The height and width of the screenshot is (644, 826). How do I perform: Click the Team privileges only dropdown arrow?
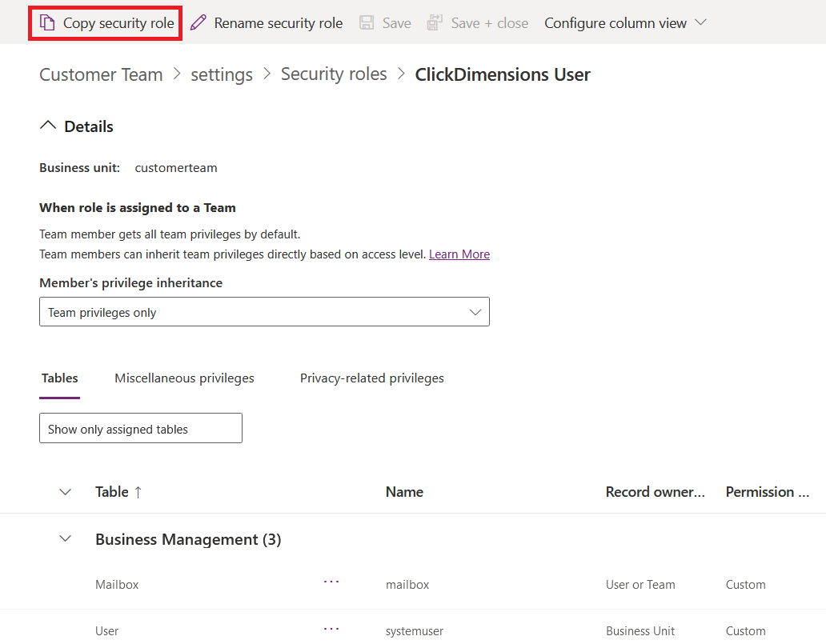click(x=475, y=312)
